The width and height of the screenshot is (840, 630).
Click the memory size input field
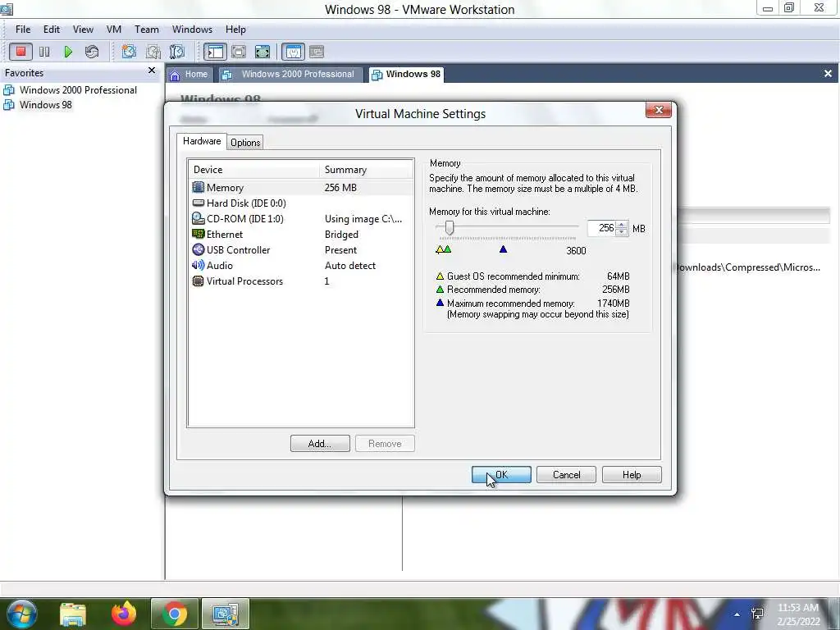tap(600, 228)
